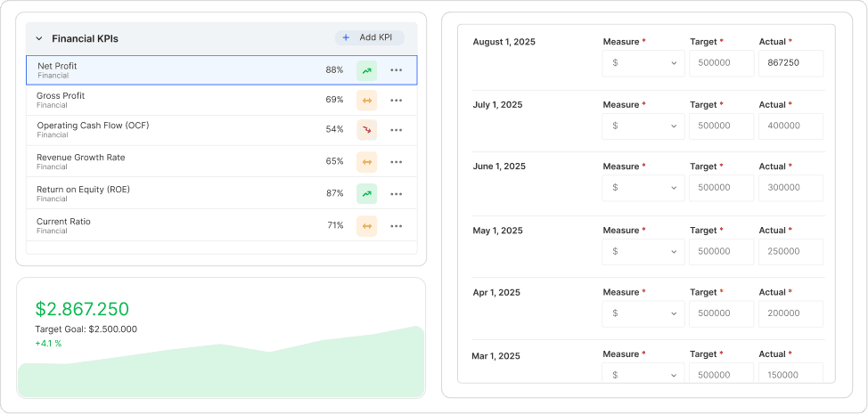Image resolution: width=868 pixels, height=414 pixels.
Task: Click the Apr 1, 2025 date label
Action: (x=496, y=293)
